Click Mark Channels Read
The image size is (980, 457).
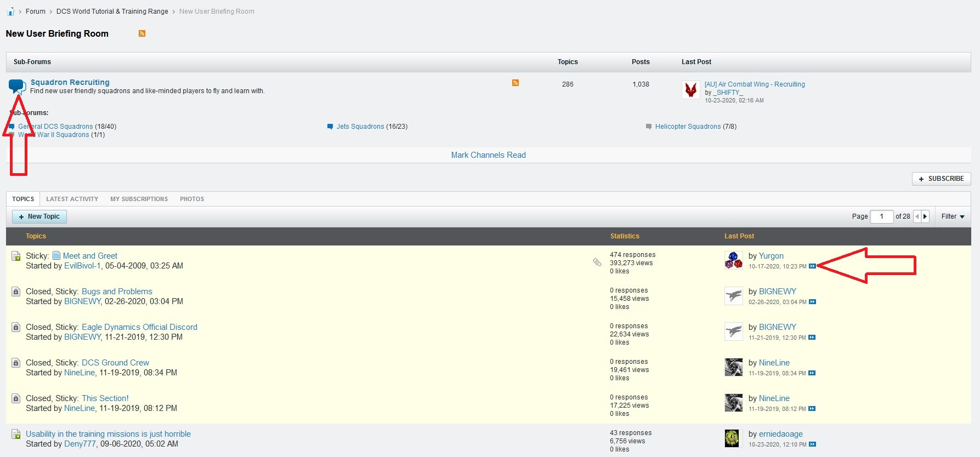[488, 155]
